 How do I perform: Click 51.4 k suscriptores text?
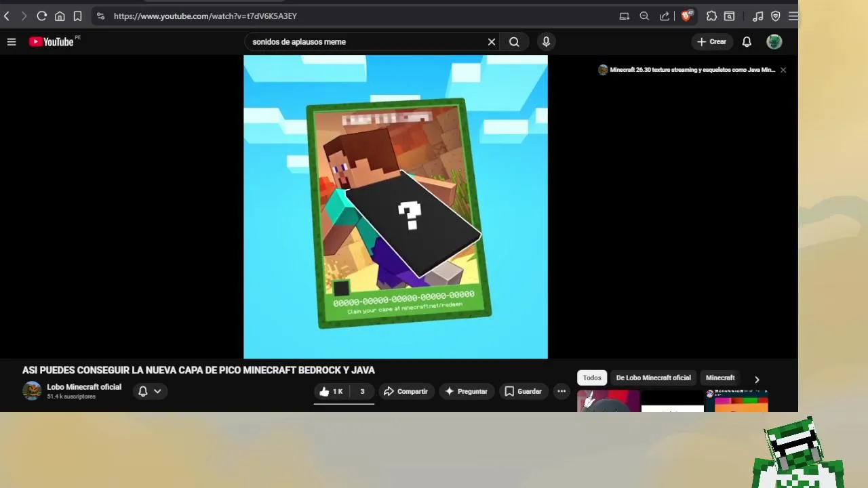(71, 396)
